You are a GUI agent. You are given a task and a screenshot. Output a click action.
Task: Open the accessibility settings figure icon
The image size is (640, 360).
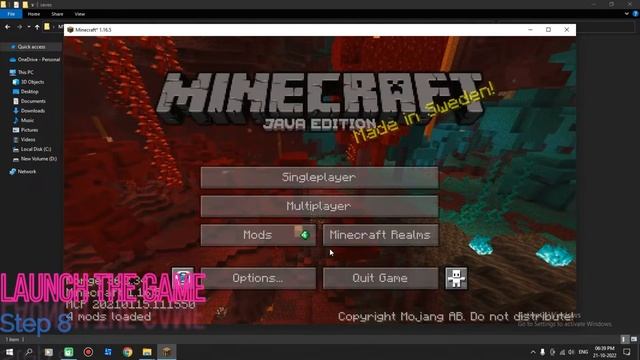point(456,278)
